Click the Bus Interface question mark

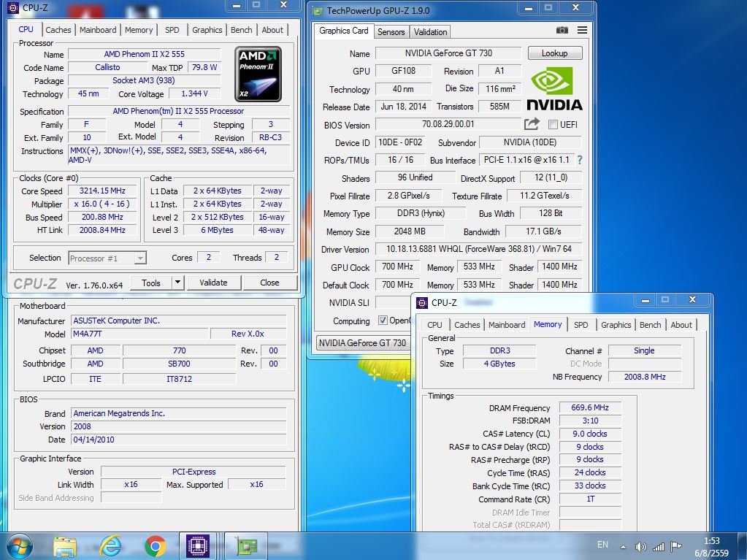click(580, 160)
